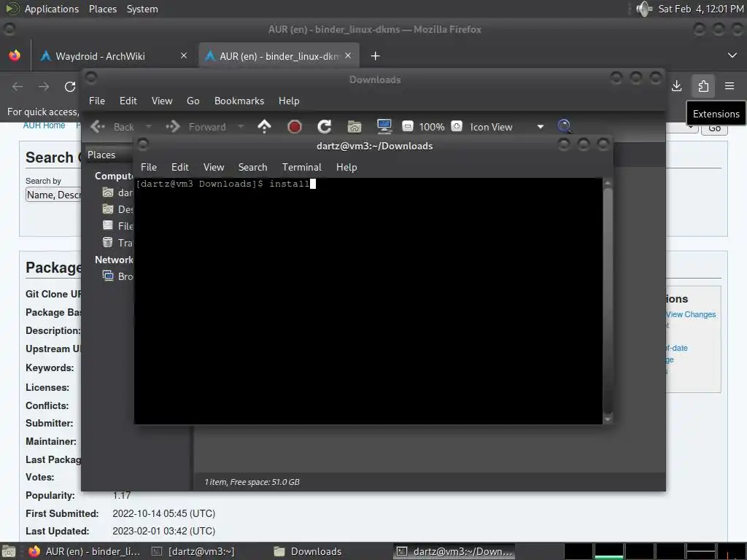Click AUR Home link on web page
This screenshot has height=560, width=747.
pyautogui.click(x=44, y=125)
